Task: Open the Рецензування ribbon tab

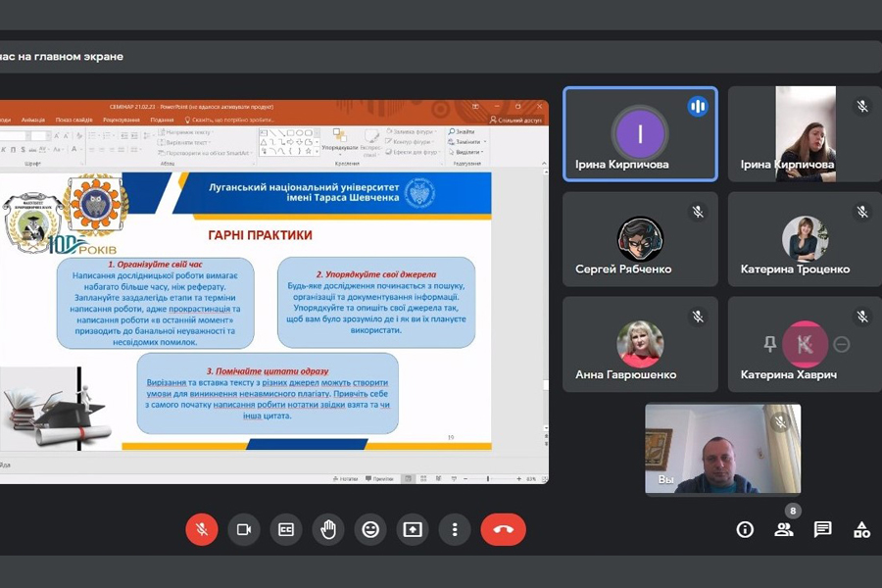Action: coord(122,120)
